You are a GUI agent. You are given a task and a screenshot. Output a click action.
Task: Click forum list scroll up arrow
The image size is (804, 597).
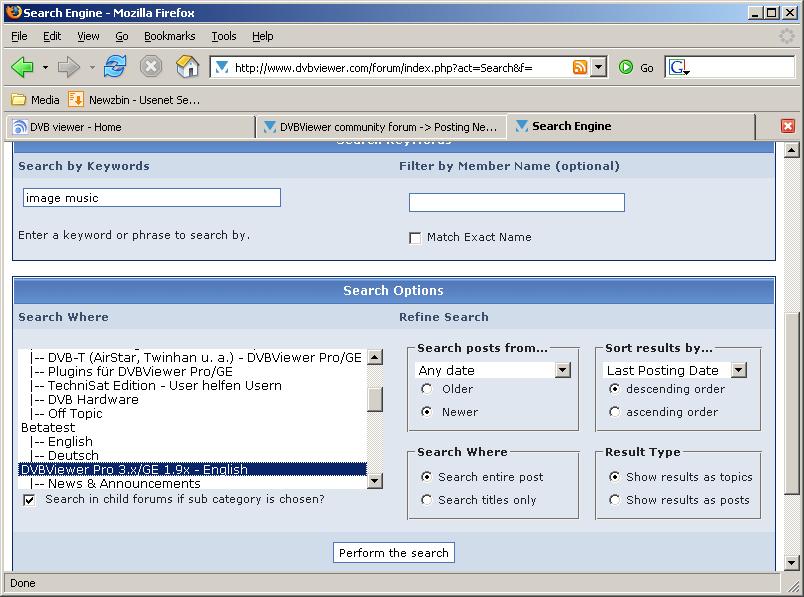click(375, 357)
